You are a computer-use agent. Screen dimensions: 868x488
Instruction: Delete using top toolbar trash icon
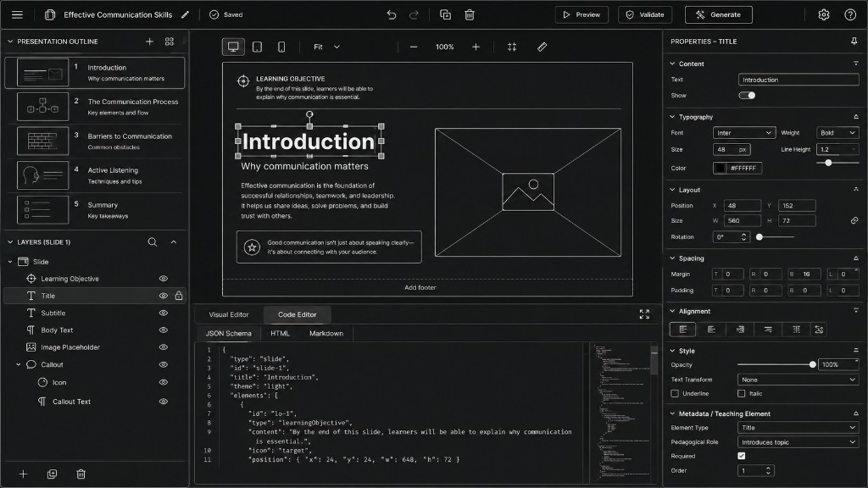click(x=470, y=15)
